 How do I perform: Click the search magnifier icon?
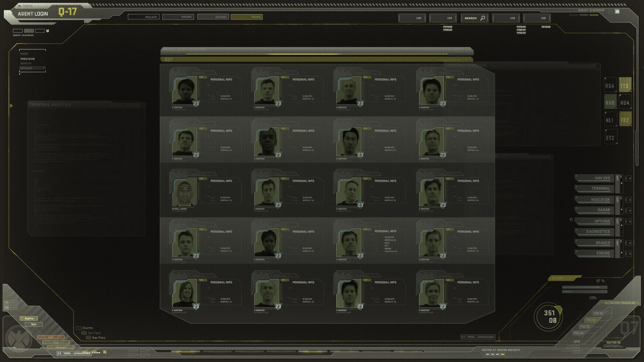[483, 18]
